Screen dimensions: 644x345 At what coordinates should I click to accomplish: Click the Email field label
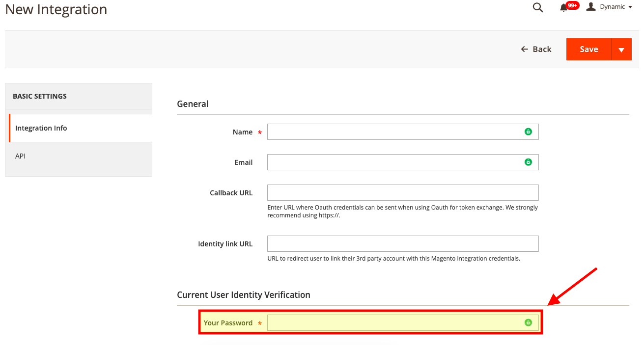pos(244,162)
